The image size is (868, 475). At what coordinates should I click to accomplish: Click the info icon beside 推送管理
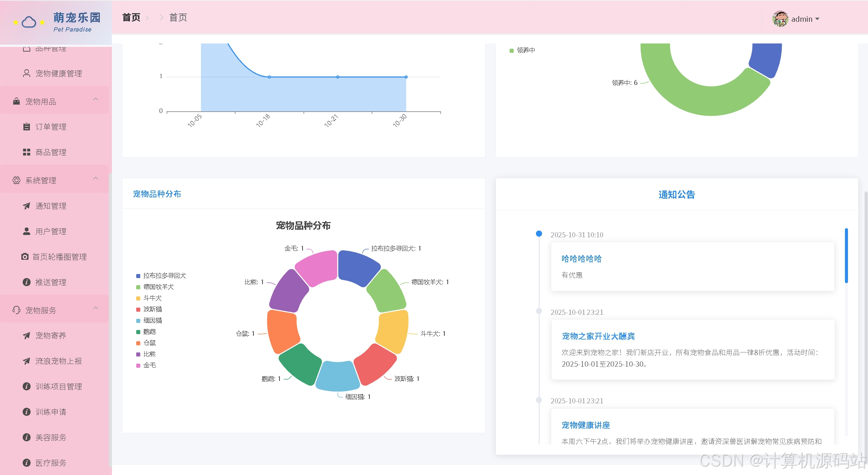(26, 282)
